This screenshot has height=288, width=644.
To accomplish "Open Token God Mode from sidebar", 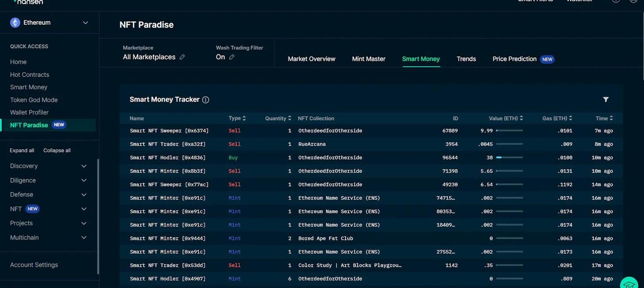I will pos(34,100).
